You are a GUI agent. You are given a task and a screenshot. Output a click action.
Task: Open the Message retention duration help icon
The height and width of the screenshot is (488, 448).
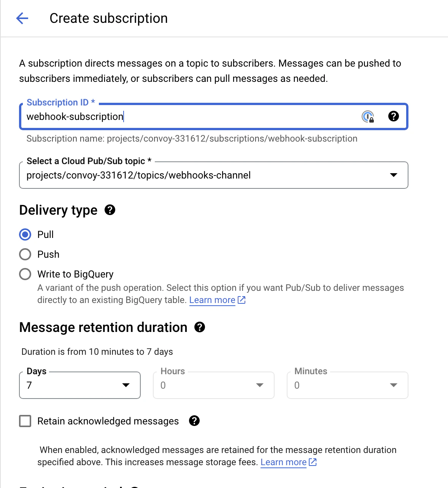199,327
